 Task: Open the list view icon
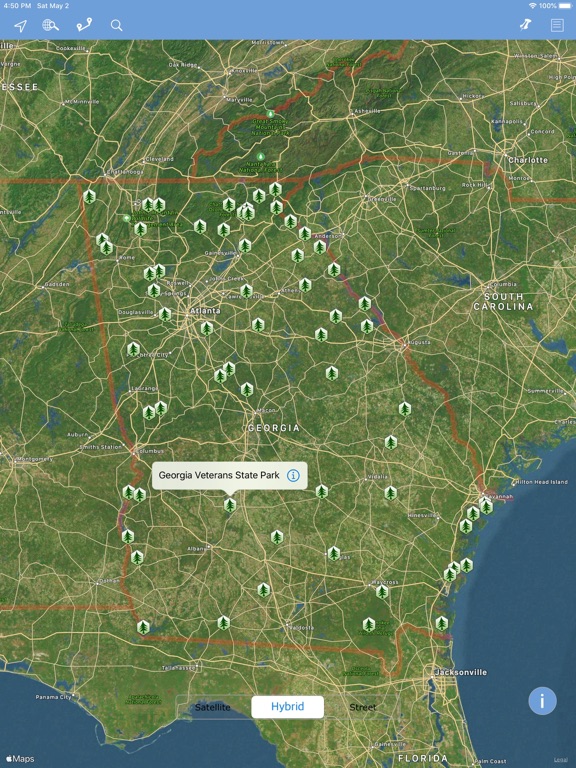click(x=557, y=25)
